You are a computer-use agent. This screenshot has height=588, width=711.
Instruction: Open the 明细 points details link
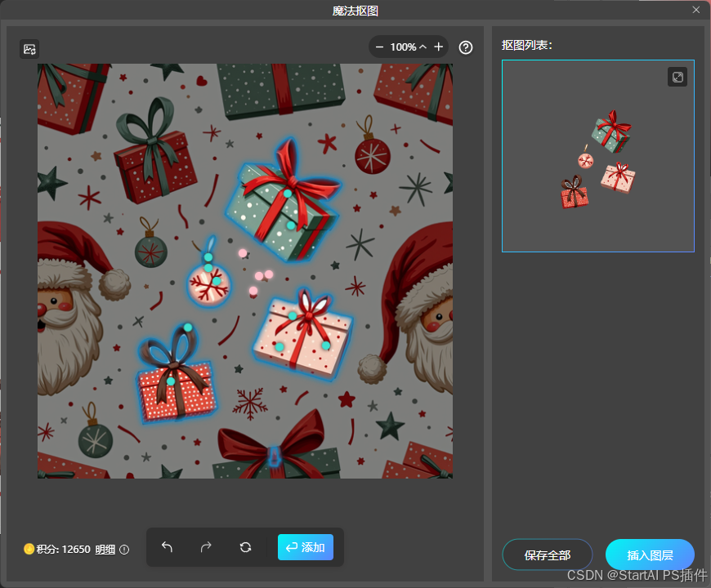click(x=105, y=550)
